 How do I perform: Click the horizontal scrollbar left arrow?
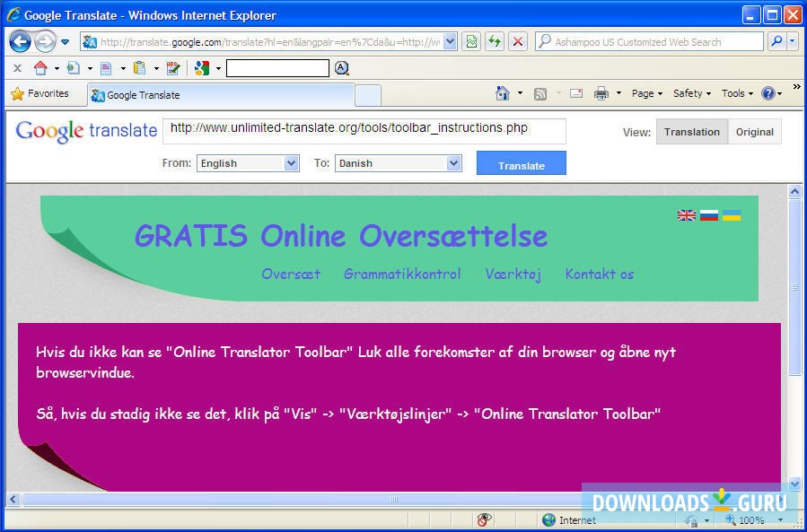(x=13, y=499)
